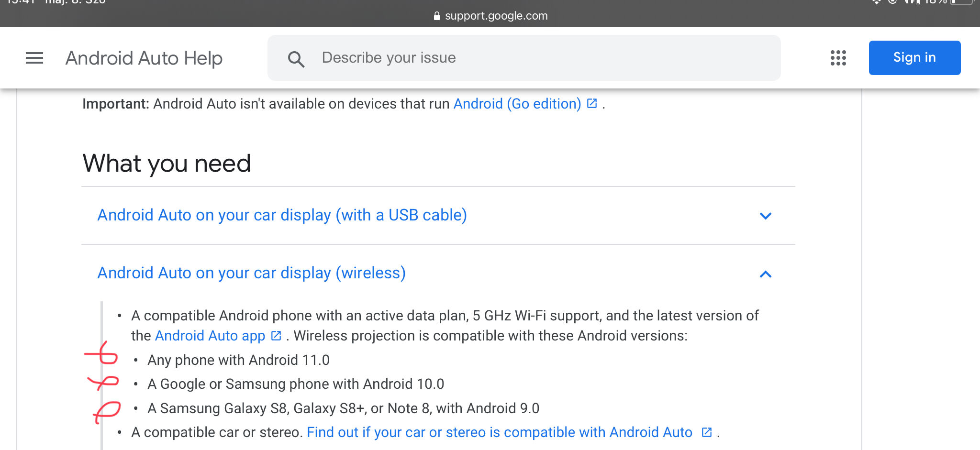
Task: Click the Describe your issue field
Action: click(x=526, y=58)
